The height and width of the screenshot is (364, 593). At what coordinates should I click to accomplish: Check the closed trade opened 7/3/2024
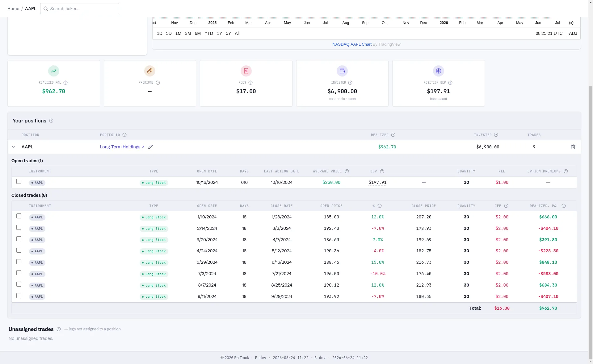[x=19, y=273]
